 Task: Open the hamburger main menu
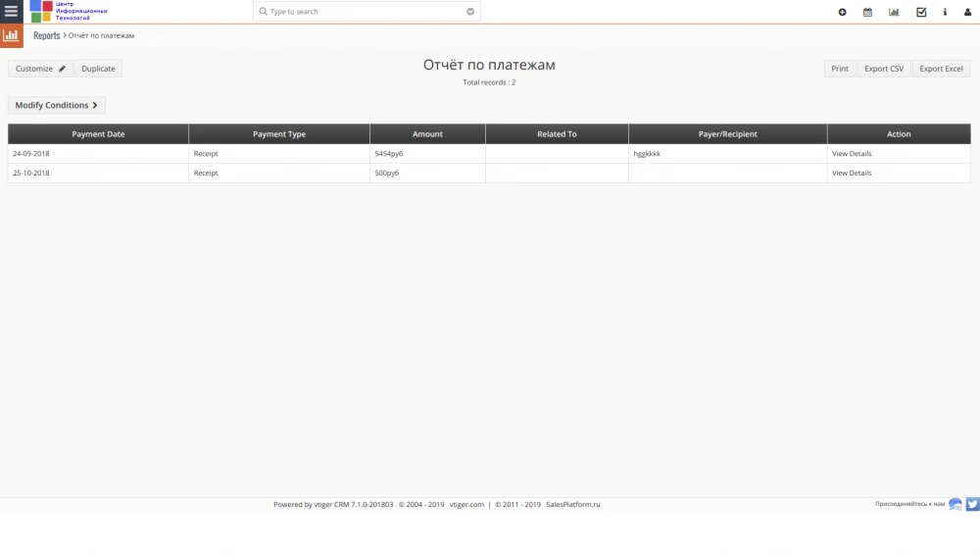pyautogui.click(x=11, y=11)
